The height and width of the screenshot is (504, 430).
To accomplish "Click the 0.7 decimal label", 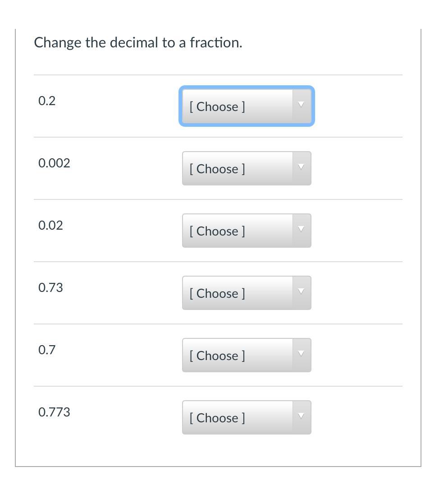I will coord(47,350).
